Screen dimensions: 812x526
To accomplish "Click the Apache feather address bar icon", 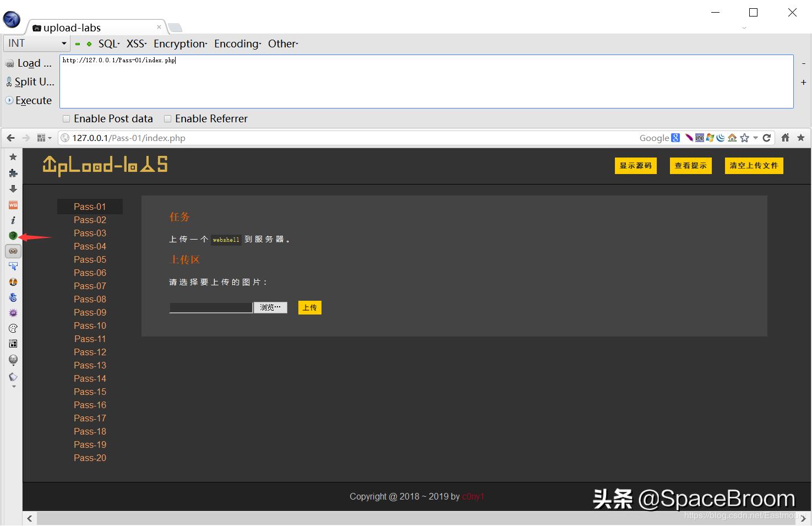I will [689, 138].
